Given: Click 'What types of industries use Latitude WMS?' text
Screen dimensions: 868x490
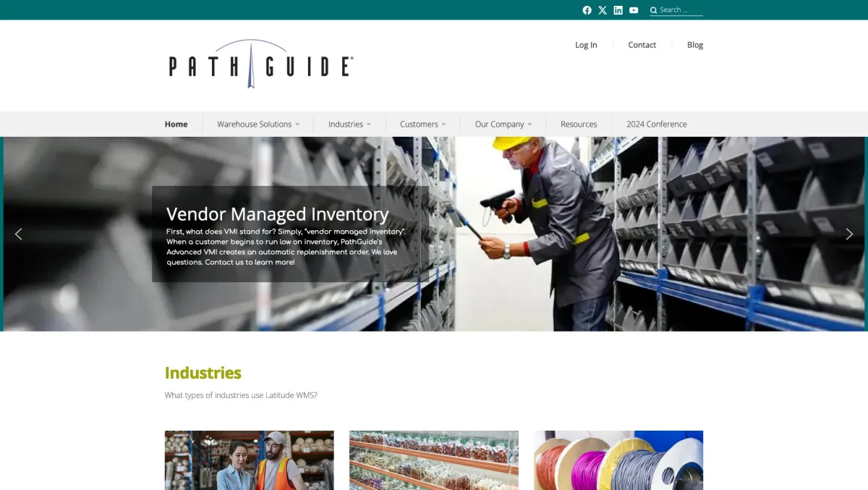Looking at the screenshot, I should [241, 395].
